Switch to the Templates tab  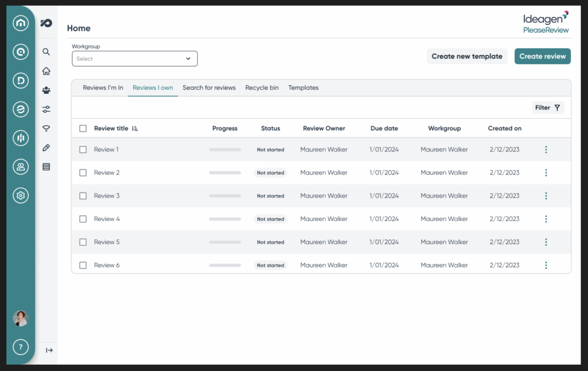[x=303, y=88]
